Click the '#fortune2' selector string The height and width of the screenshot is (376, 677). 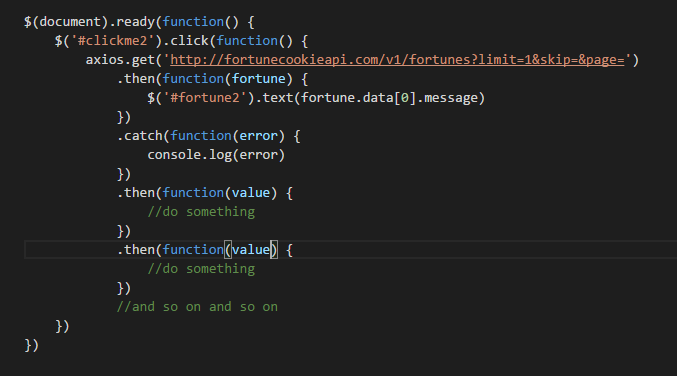[205, 98]
